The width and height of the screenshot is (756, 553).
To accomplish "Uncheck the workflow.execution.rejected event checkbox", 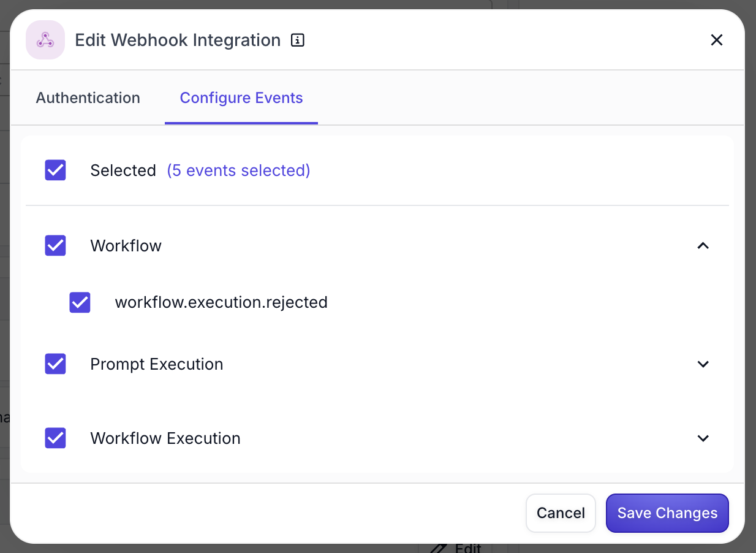I will pyautogui.click(x=80, y=302).
